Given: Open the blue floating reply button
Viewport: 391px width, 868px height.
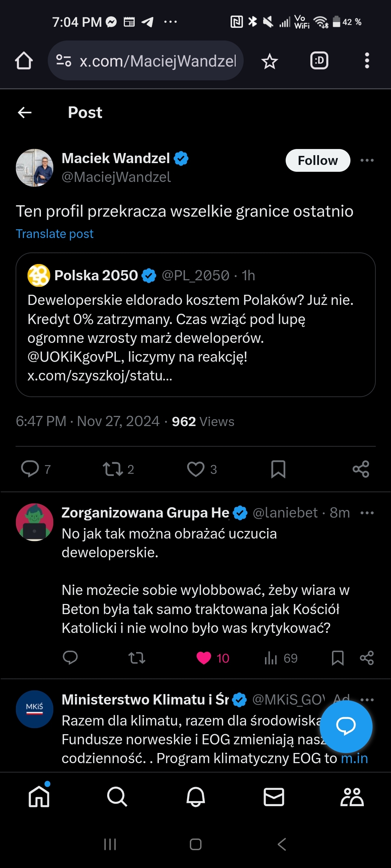Looking at the screenshot, I should point(346,726).
